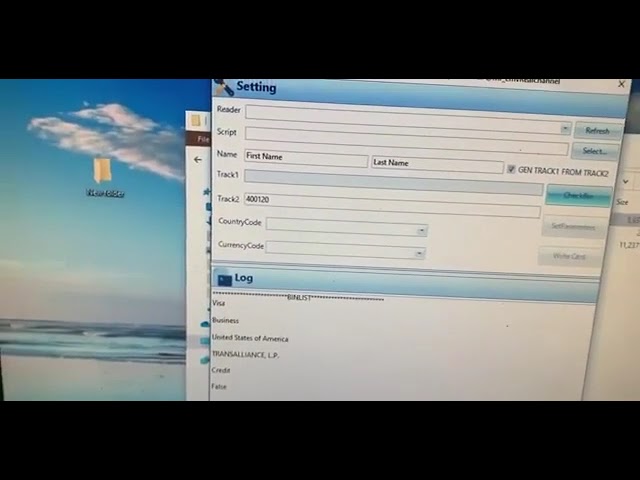This screenshot has width=640, height=480.
Task: Click the CheckBin button
Action: click(578, 196)
